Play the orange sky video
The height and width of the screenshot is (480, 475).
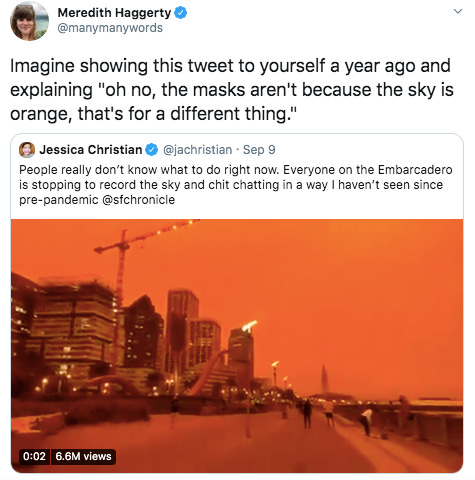point(237,346)
